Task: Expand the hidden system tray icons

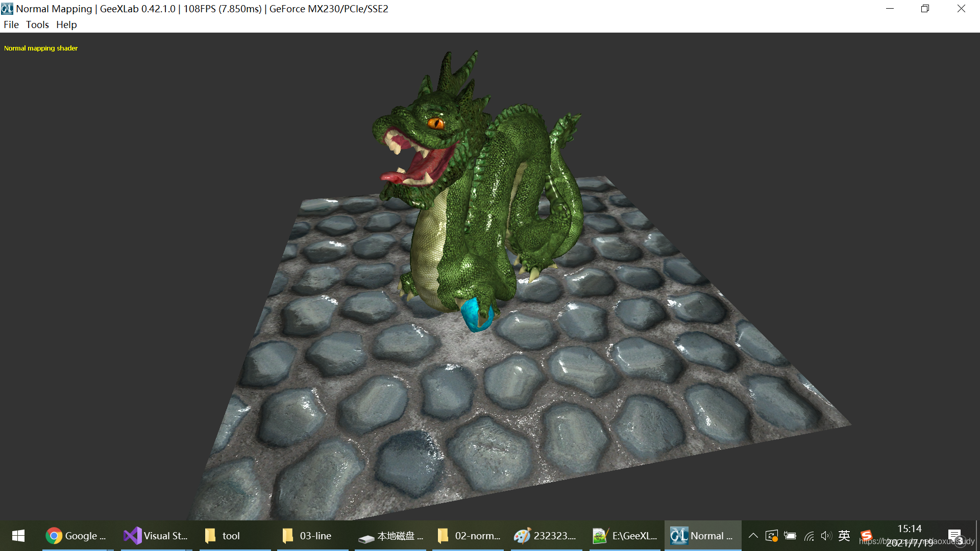Action: coord(753,536)
